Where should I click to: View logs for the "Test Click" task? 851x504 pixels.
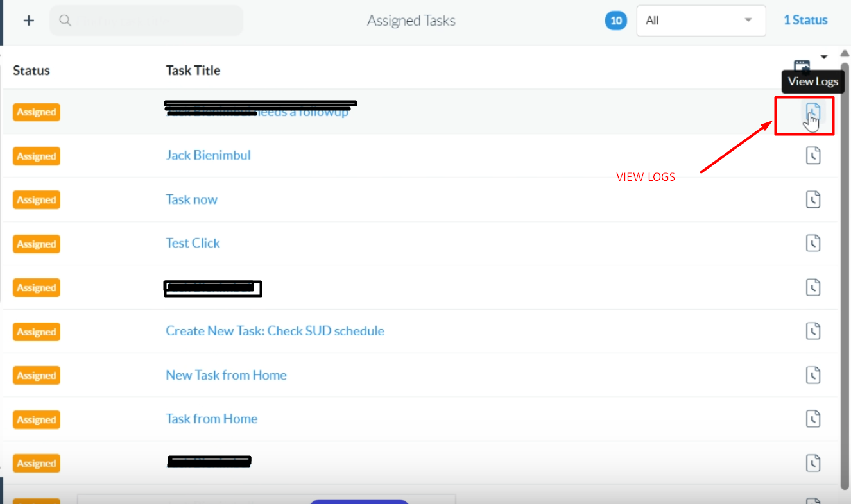click(x=813, y=243)
